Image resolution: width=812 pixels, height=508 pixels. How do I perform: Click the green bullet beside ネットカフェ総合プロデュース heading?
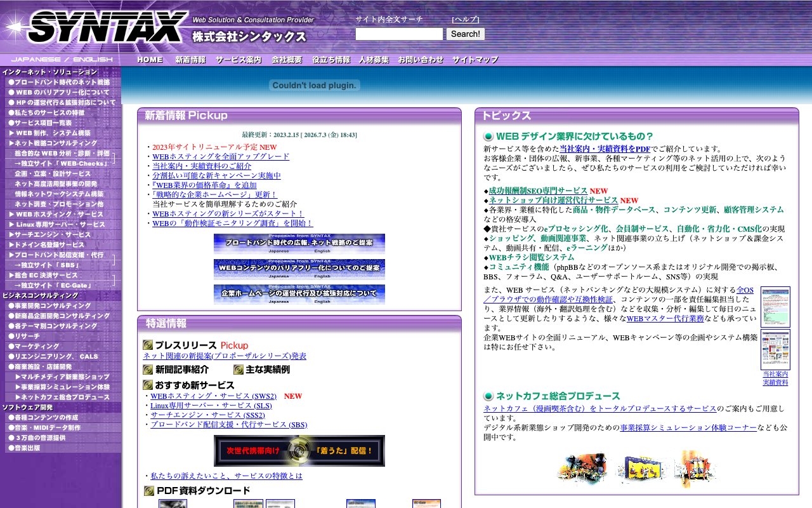[488, 396]
